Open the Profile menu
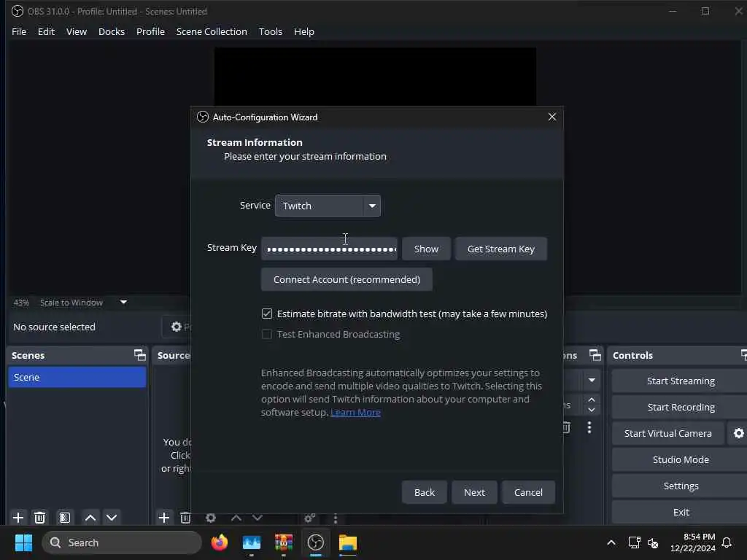This screenshot has height=560, width=747. (x=150, y=31)
